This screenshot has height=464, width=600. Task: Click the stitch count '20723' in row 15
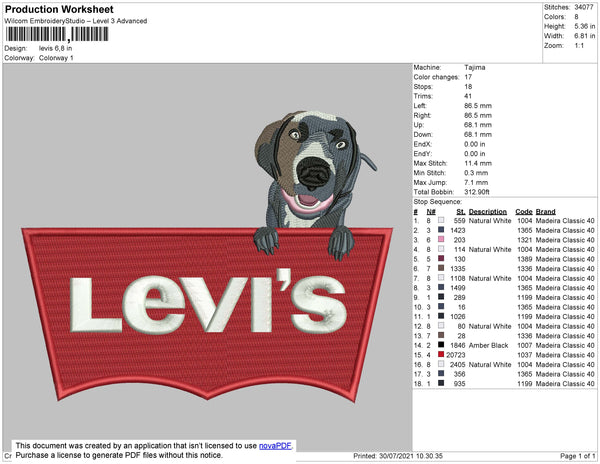coord(456,355)
